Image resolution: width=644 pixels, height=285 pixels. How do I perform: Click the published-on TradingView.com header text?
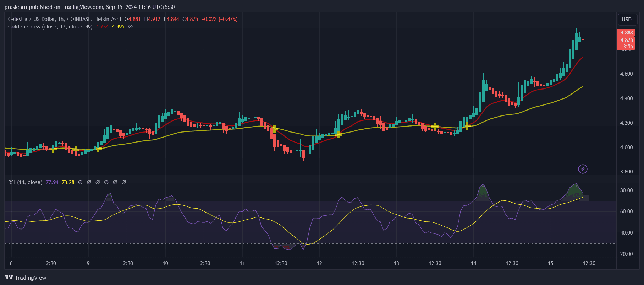point(89,7)
